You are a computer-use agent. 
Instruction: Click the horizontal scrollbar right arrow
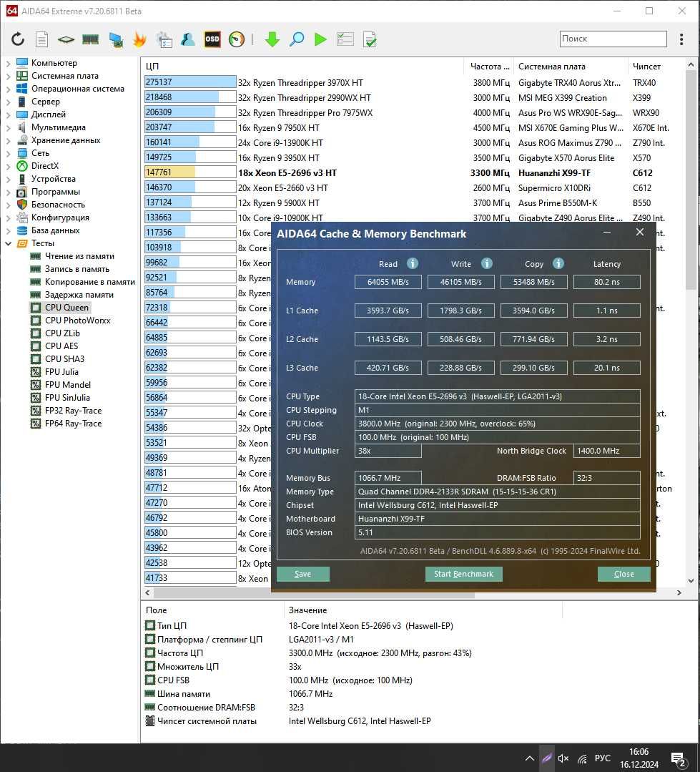coord(679,593)
